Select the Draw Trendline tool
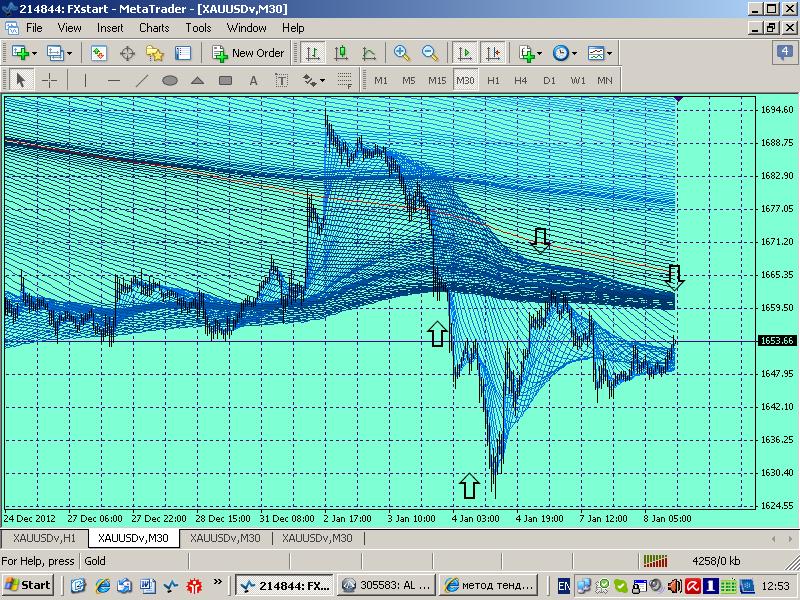The width and height of the screenshot is (800, 600). 142,80
